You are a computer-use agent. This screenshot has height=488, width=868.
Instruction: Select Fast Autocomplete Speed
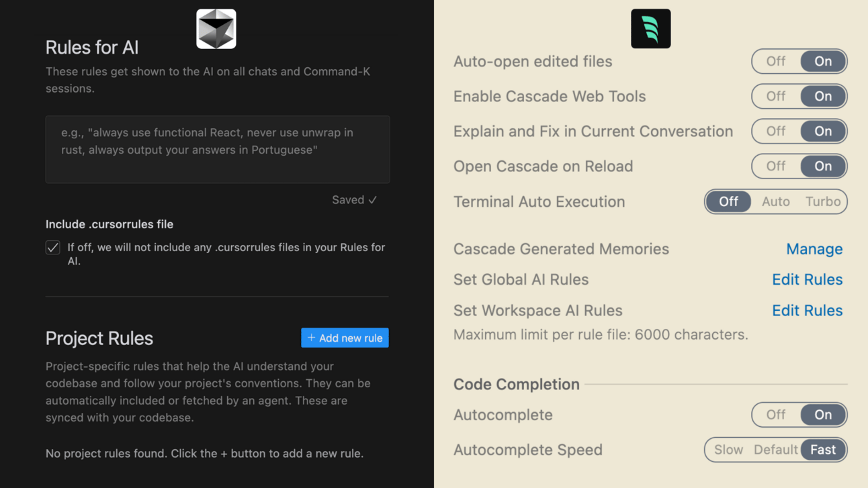[823, 450]
